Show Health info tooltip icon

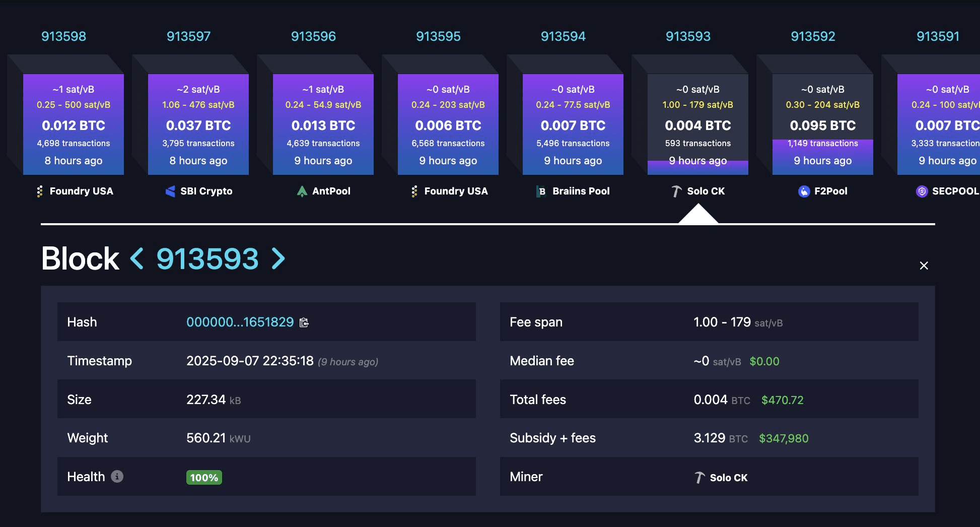[117, 476]
